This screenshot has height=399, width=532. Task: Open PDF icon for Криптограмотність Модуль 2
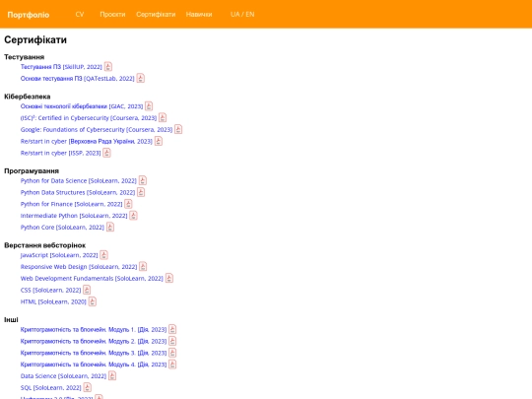(172, 341)
